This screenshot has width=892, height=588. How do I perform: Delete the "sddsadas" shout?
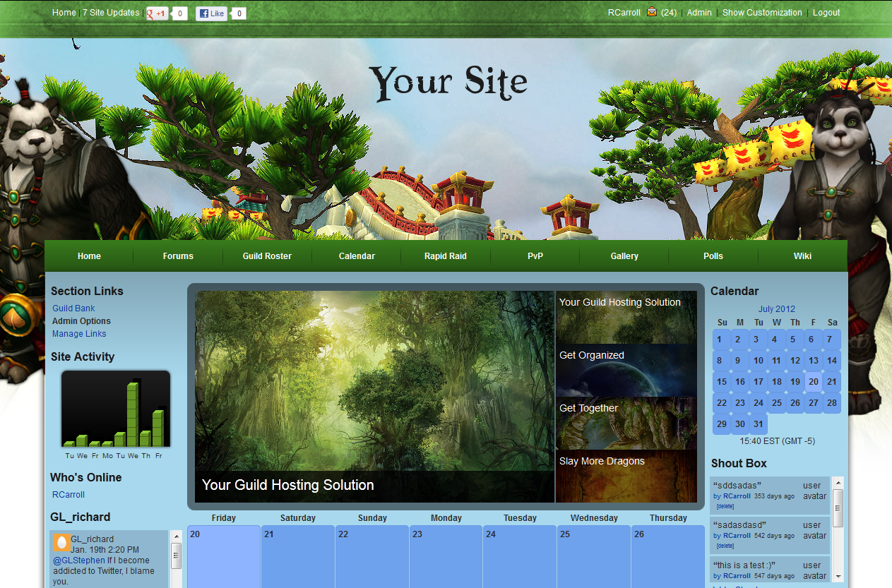pos(725,506)
